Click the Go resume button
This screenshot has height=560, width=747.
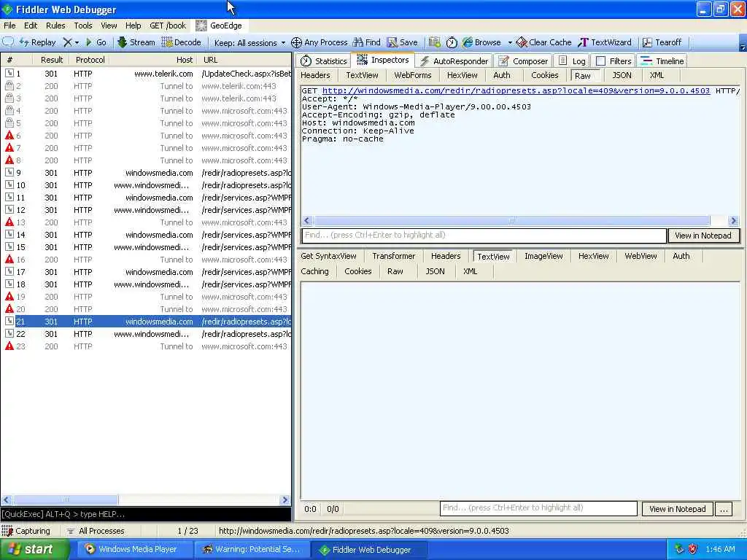click(96, 42)
